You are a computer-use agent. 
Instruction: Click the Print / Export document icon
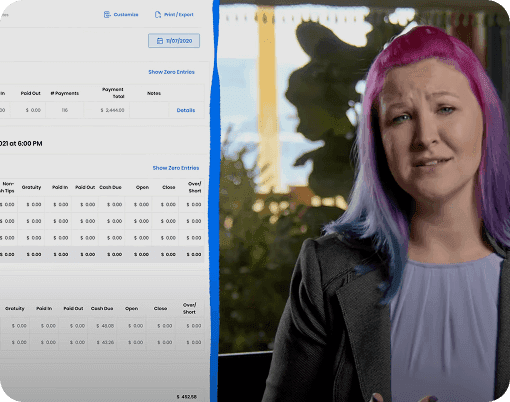[158, 15]
